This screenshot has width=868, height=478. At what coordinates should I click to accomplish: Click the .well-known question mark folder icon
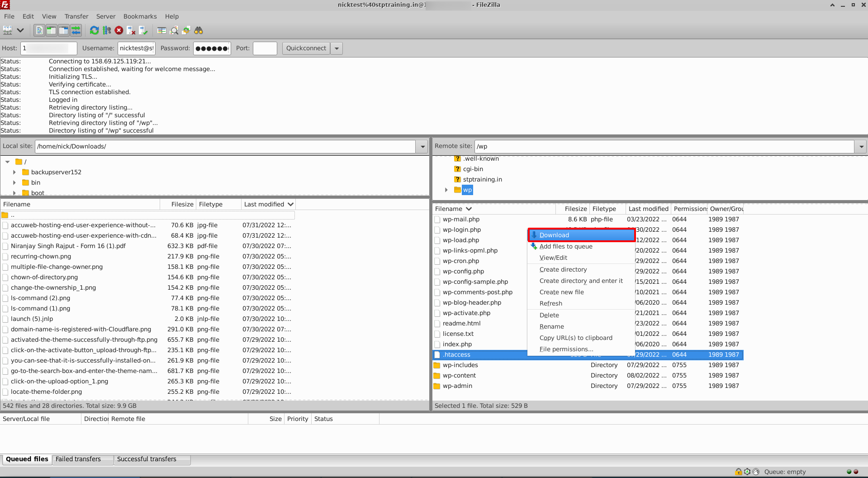tap(458, 159)
